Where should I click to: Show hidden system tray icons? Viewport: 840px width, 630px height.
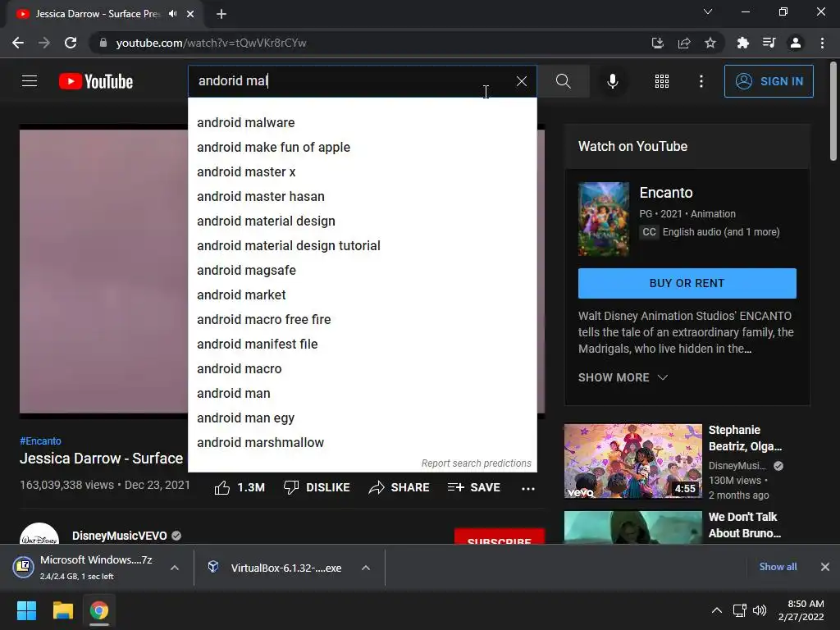(x=716, y=610)
